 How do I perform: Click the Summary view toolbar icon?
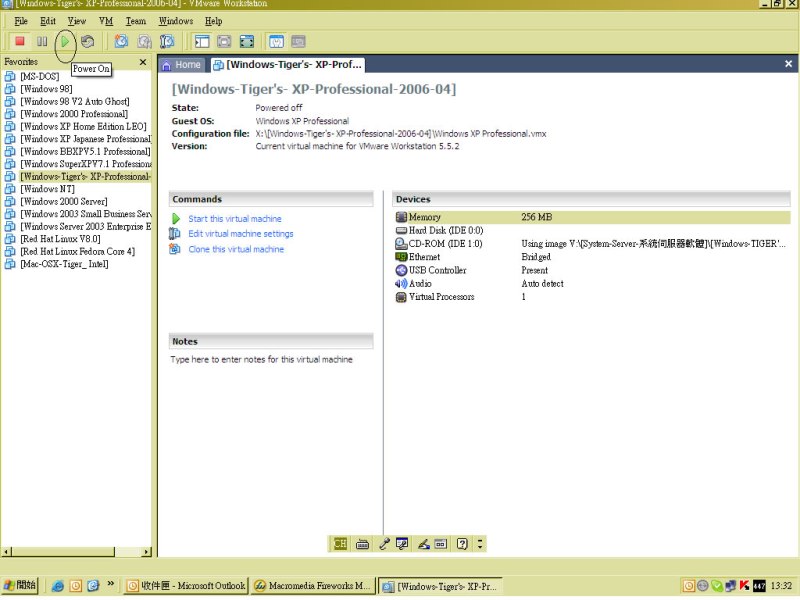click(276, 41)
